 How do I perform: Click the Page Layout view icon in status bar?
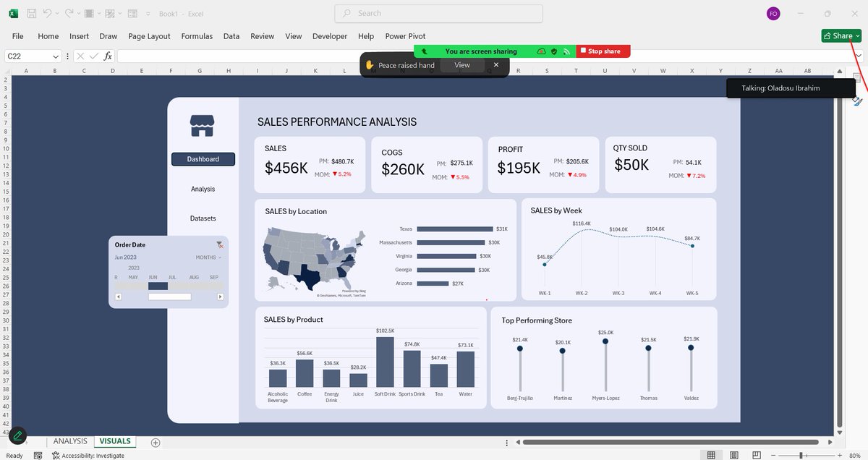point(733,455)
